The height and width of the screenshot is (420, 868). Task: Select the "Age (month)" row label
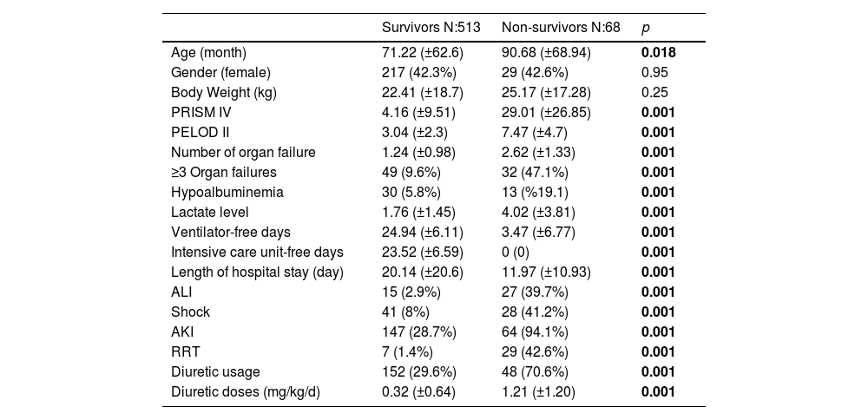[x=209, y=52]
